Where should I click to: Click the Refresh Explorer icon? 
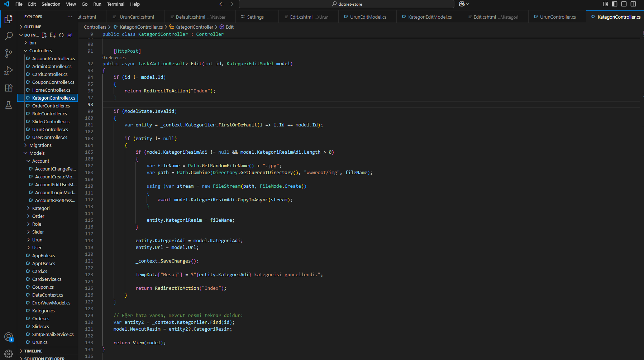coord(61,35)
